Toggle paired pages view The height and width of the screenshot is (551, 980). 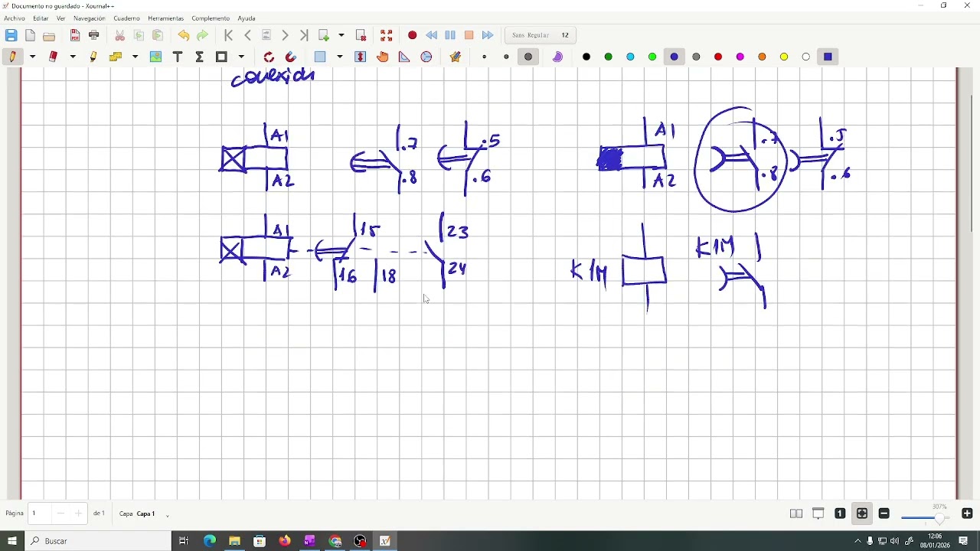797,514
